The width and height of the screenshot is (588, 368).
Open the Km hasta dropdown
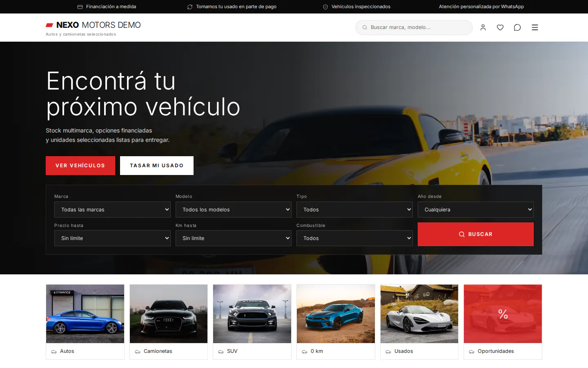[x=234, y=238]
